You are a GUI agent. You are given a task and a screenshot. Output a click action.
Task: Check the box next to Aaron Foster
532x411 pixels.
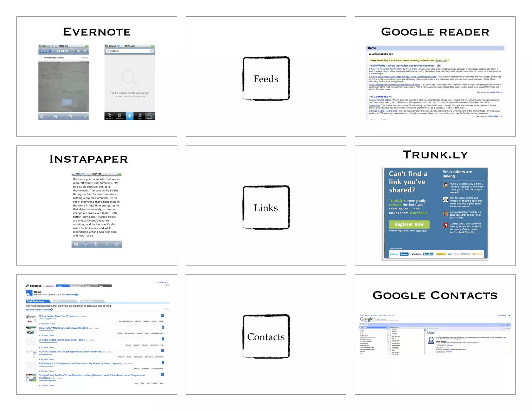point(391,342)
